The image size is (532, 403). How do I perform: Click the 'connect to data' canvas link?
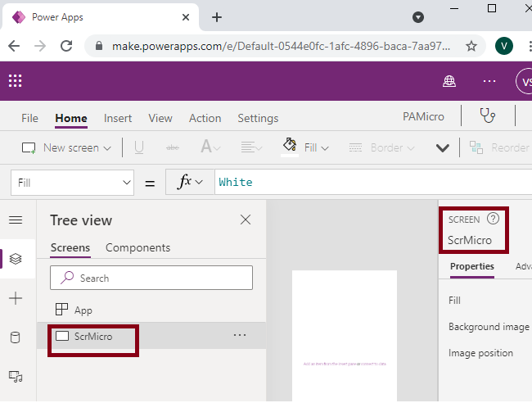tap(373, 364)
